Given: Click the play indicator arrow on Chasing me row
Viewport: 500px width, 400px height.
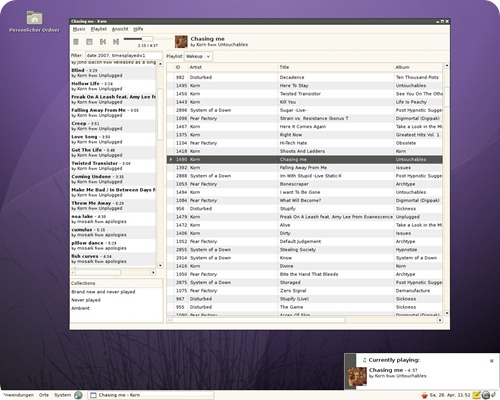Looking at the screenshot, I should tap(171, 160).
